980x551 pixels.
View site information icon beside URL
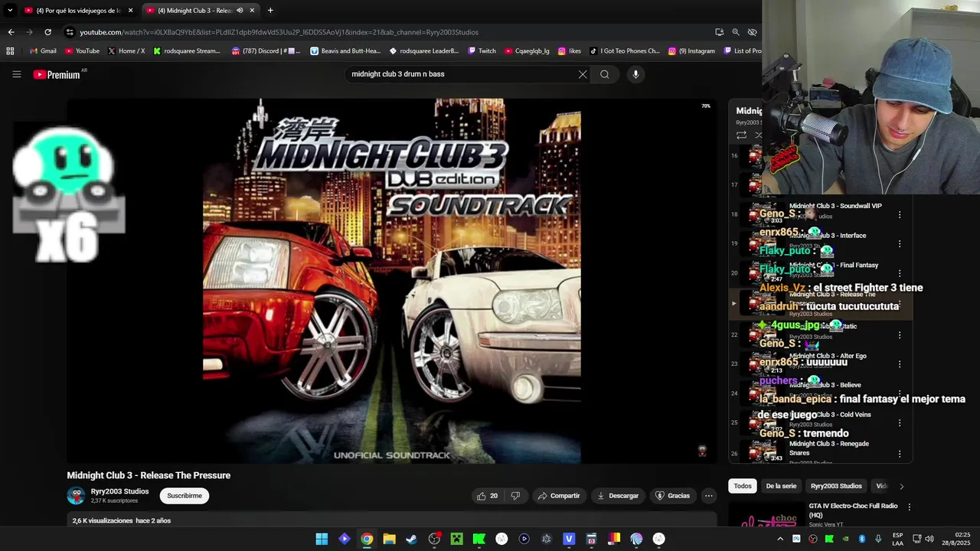coord(70,32)
